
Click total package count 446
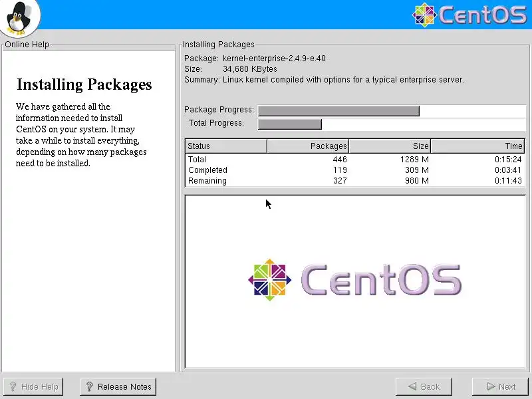(340, 159)
